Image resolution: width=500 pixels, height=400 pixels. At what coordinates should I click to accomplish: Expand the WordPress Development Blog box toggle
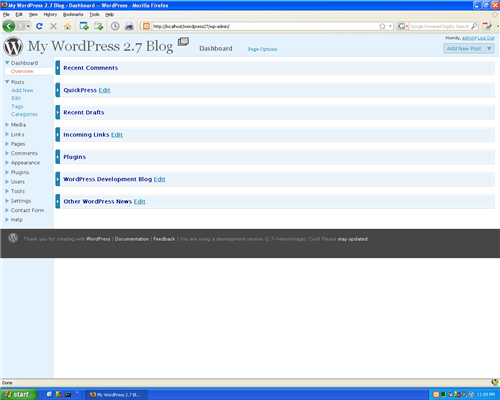[58, 179]
